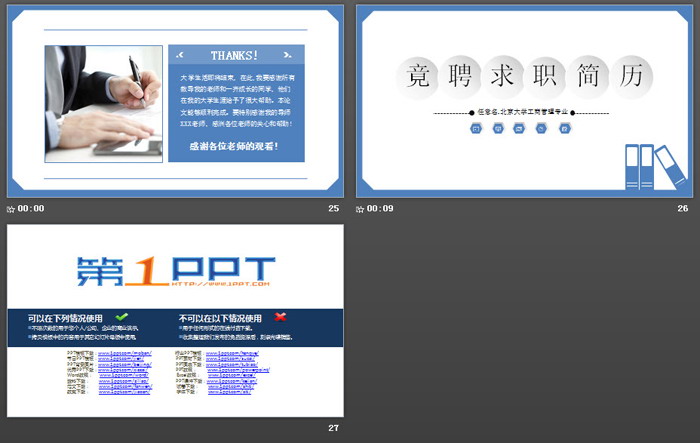Click the slide number 25 label
Image resolution: width=700 pixels, height=443 pixels.
pyautogui.click(x=333, y=209)
